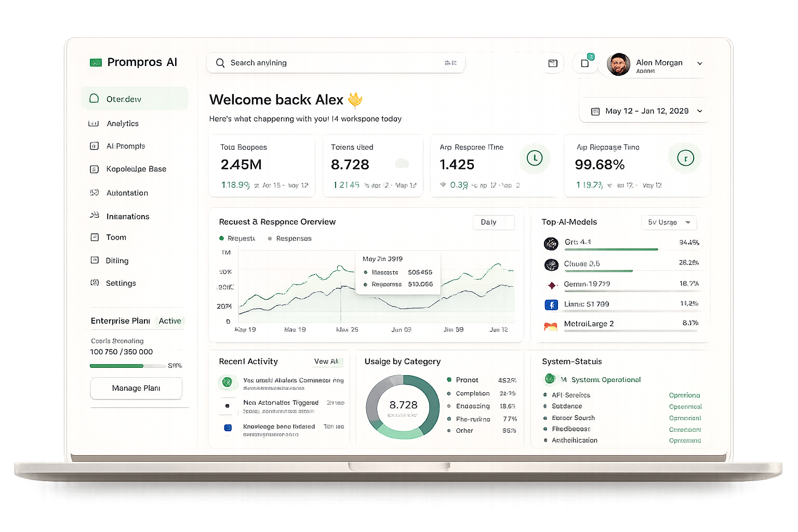Click the May 2in chart tooltip marker
Viewport: 798px width, 532px height.
coord(341,269)
